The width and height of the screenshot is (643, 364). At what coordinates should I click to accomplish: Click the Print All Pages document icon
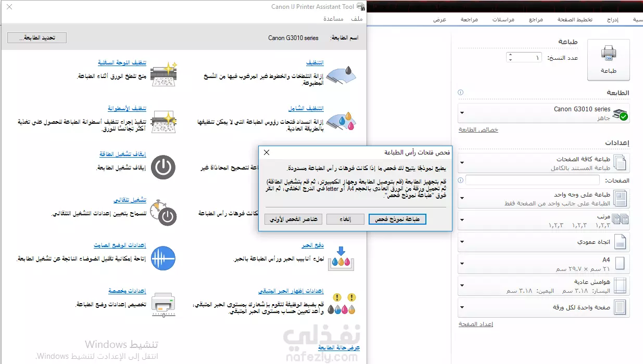[620, 163]
